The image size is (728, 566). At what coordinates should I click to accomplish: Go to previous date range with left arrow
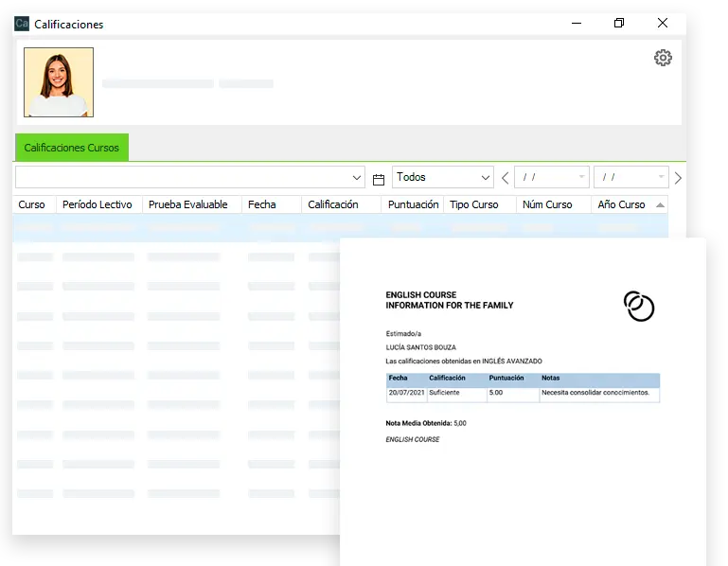tap(505, 178)
